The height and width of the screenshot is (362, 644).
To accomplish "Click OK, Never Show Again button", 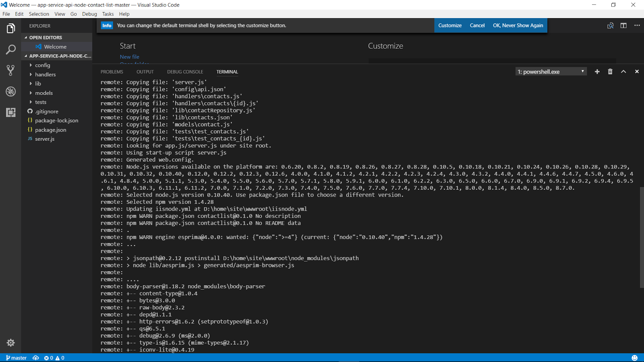I will 518,25.
